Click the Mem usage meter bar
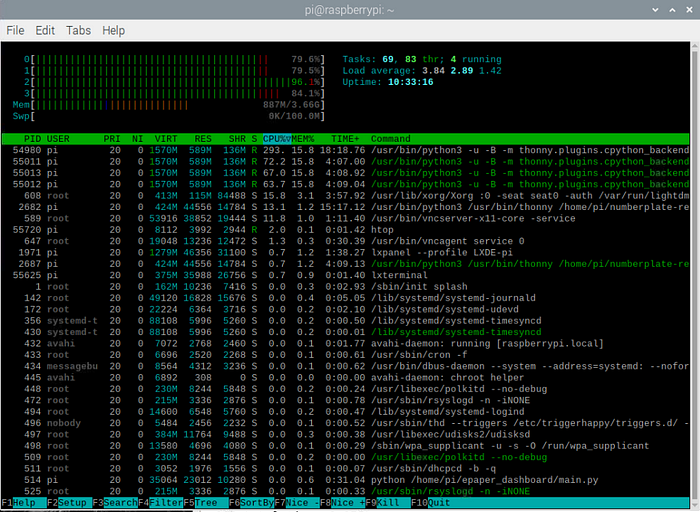700x512 pixels. tap(169, 105)
